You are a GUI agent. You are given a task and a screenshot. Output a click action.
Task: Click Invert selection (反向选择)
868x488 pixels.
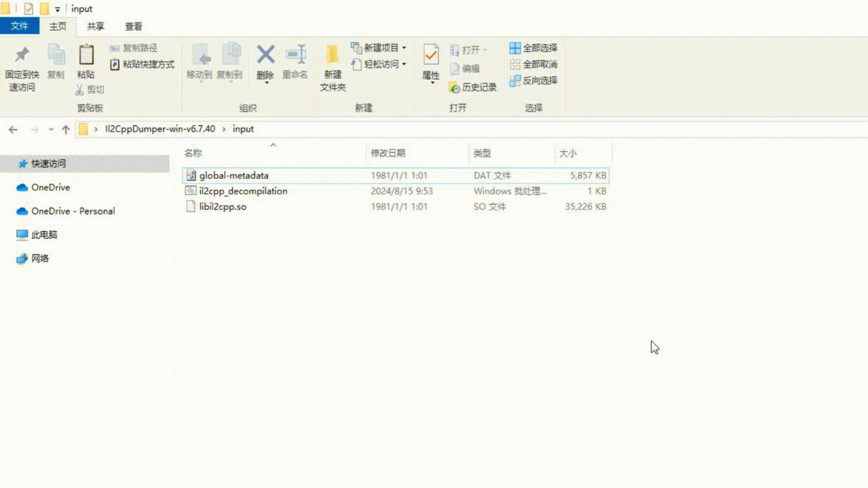(x=533, y=80)
